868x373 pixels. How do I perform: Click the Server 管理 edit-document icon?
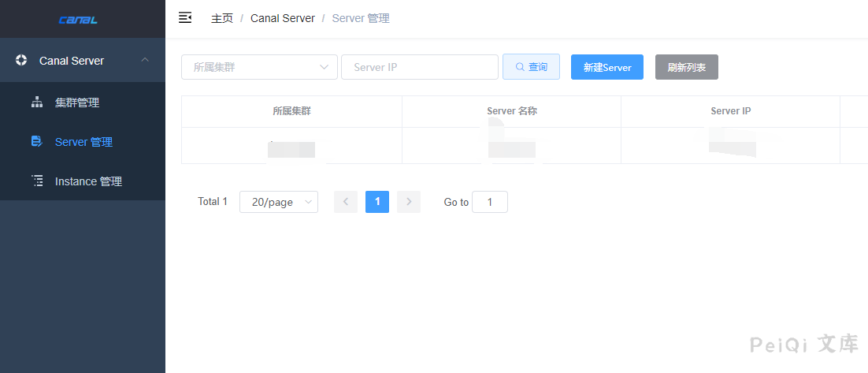coord(36,142)
